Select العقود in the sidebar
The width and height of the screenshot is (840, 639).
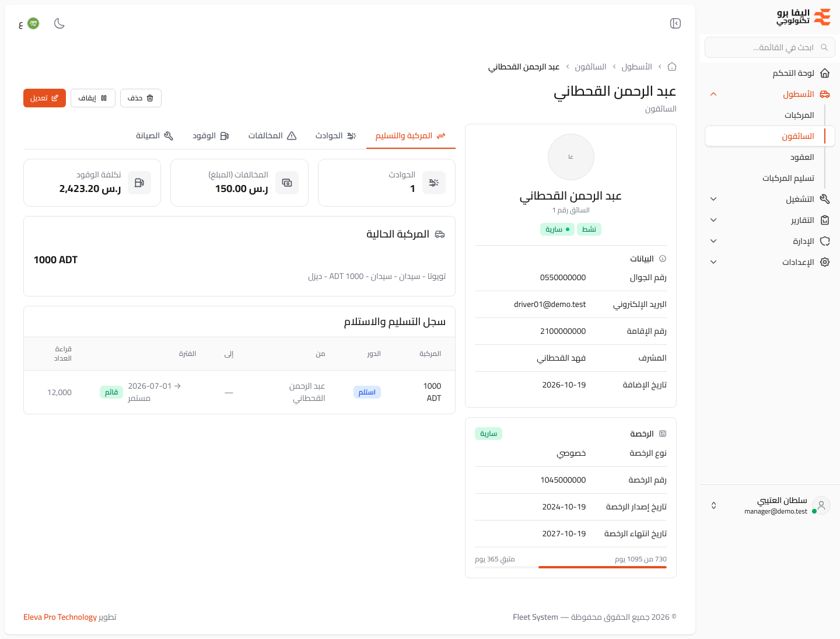coord(770,157)
